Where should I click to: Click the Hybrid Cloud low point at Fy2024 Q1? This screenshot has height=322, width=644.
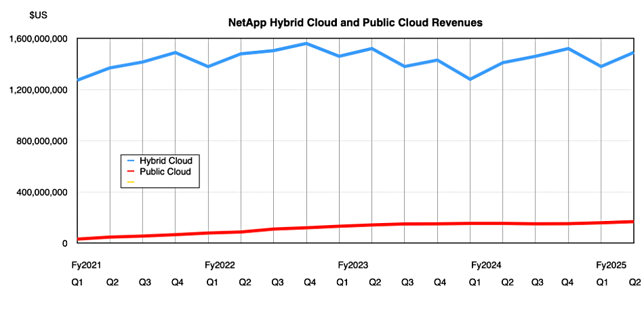470,79
